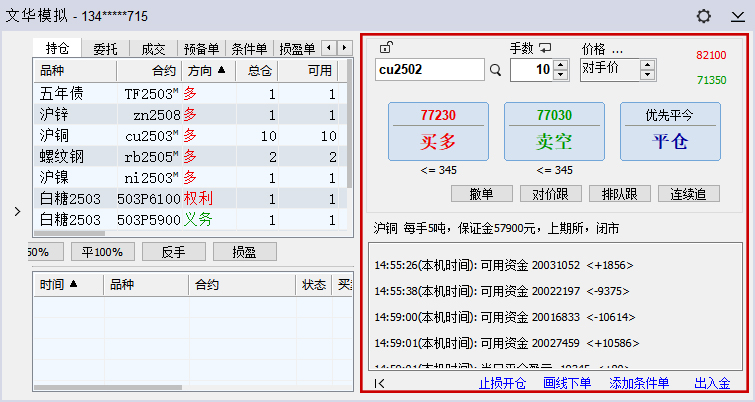Click price type down arrow
Screen dimensions: 755x402
coord(648,75)
